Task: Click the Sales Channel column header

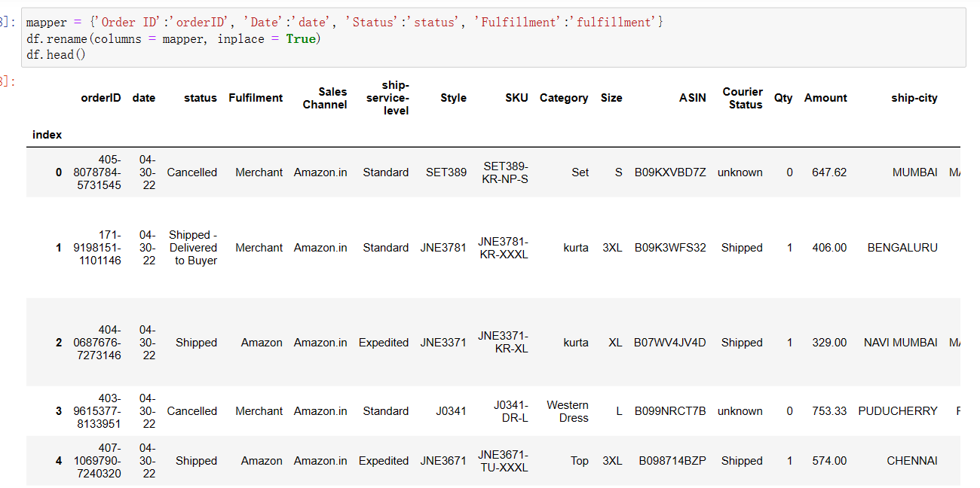Action: [325, 98]
